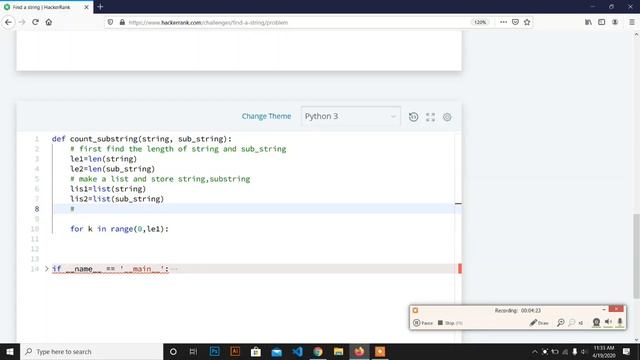Stop the screen recording

point(450,323)
